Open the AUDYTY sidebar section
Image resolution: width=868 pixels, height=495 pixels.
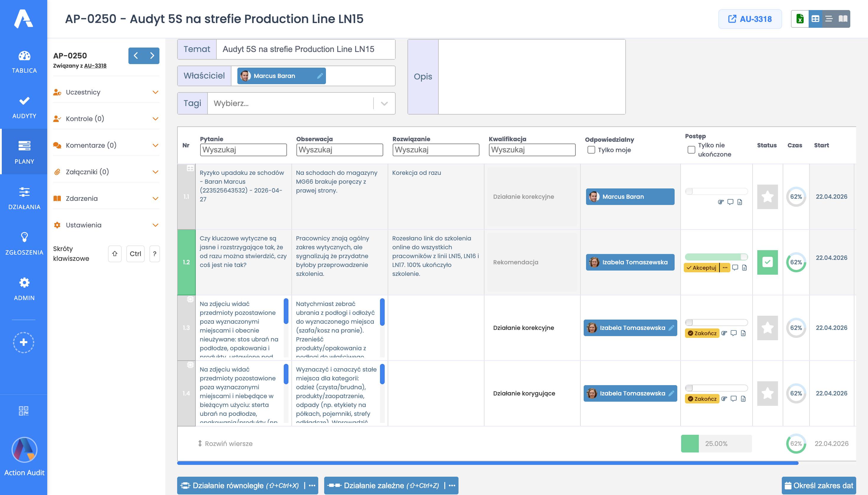pyautogui.click(x=24, y=107)
